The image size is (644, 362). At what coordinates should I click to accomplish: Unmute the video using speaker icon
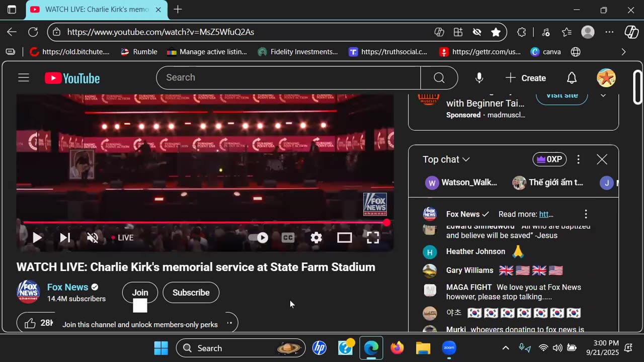point(93,238)
